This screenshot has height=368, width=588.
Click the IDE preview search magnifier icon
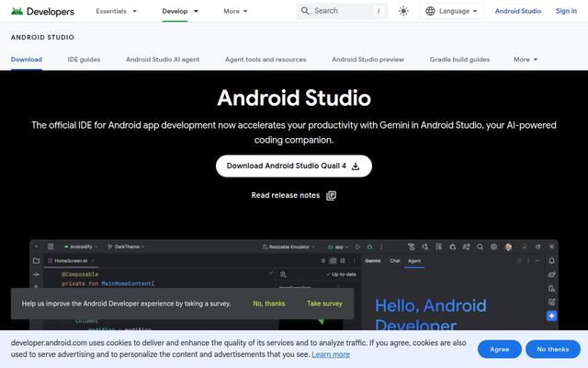click(x=480, y=247)
